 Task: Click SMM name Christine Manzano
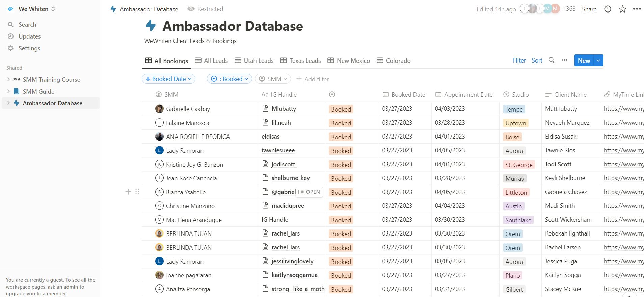pyautogui.click(x=190, y=206)
